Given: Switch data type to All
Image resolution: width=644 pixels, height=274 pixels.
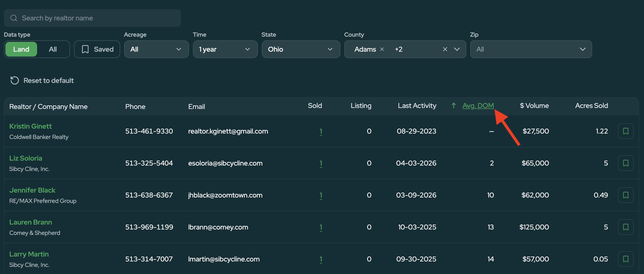Looking at the screenshot, I should [53, 49].
